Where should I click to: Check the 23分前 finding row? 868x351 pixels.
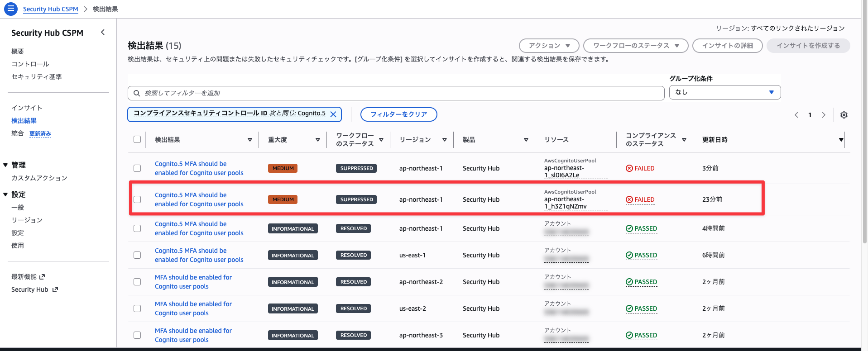click(x=137, y=199)
